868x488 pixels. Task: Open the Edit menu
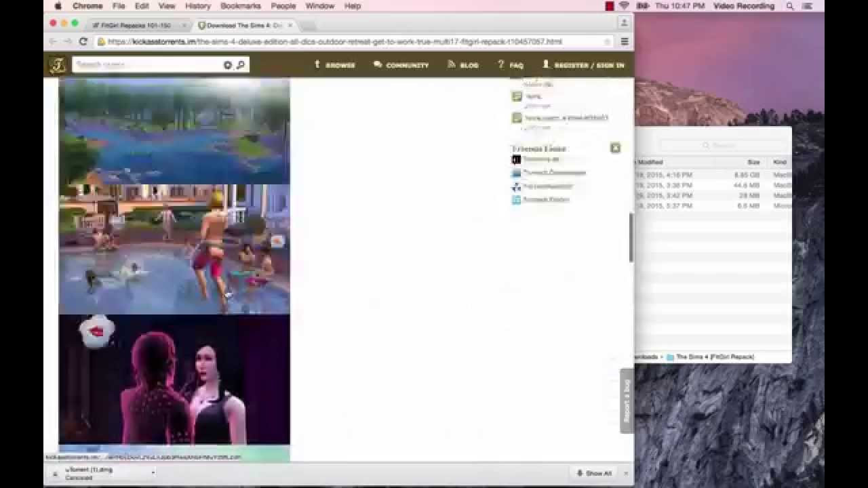tap(142, 6)
